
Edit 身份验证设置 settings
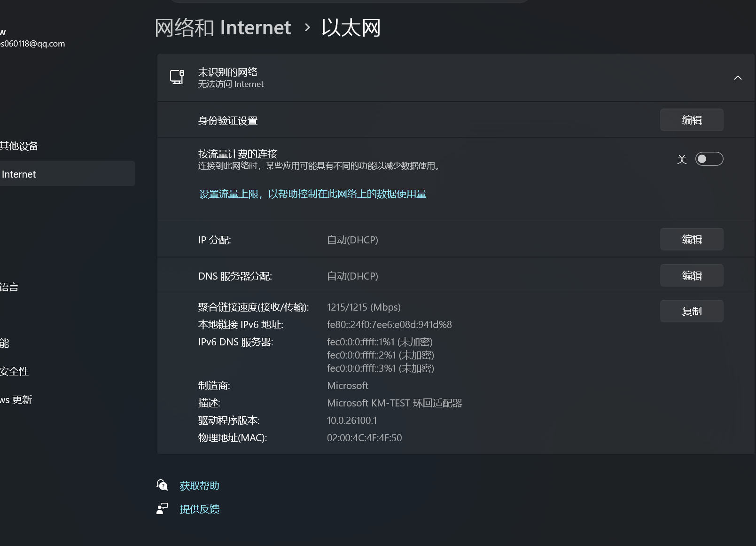pos(692,120)
